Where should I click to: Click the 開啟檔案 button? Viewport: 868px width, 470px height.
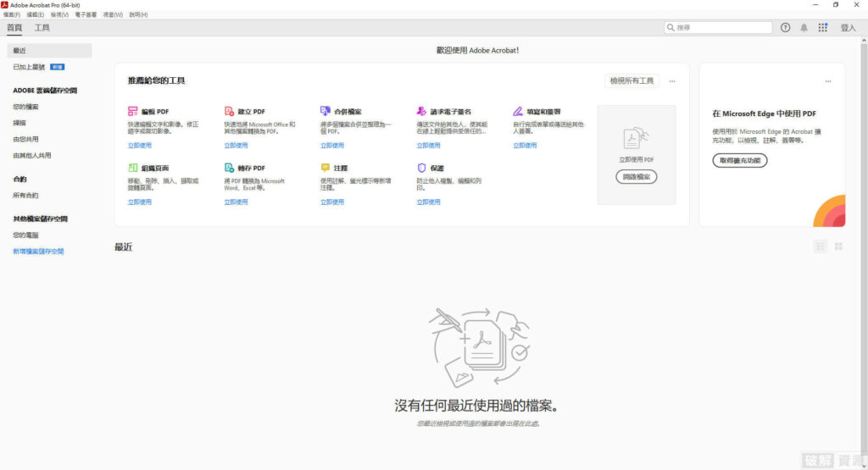(x=636, y=177)
